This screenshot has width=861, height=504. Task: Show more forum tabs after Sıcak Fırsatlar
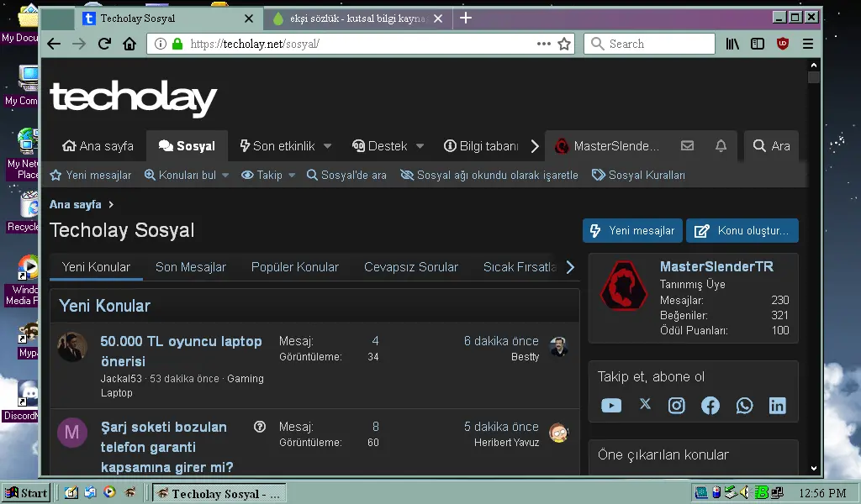tap(571, 267)
